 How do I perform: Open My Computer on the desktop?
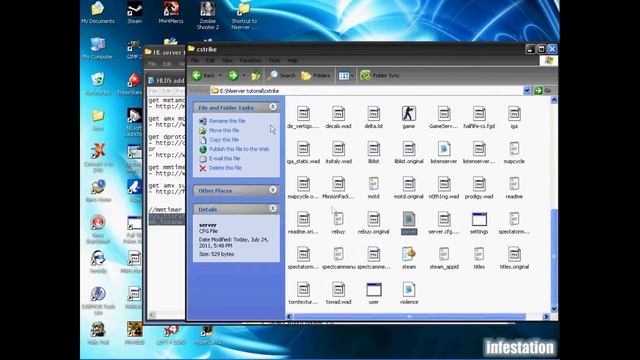click(98, 48)
